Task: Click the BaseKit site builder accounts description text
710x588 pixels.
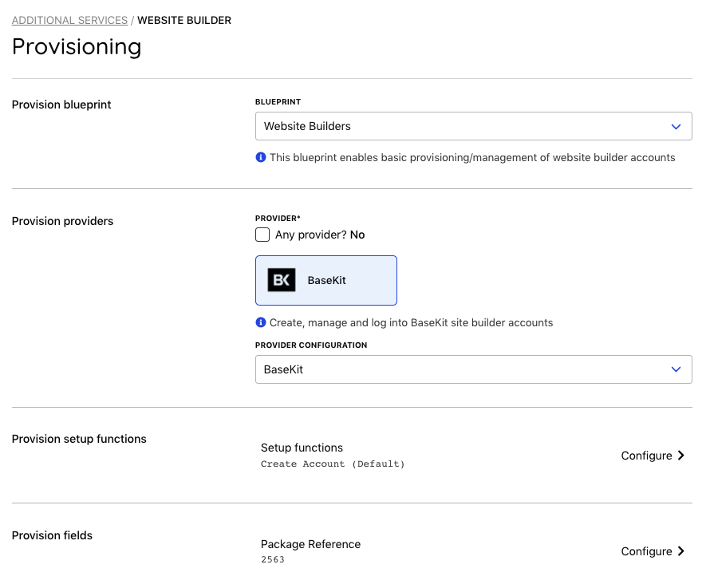Action: click(x=411, y=322)
